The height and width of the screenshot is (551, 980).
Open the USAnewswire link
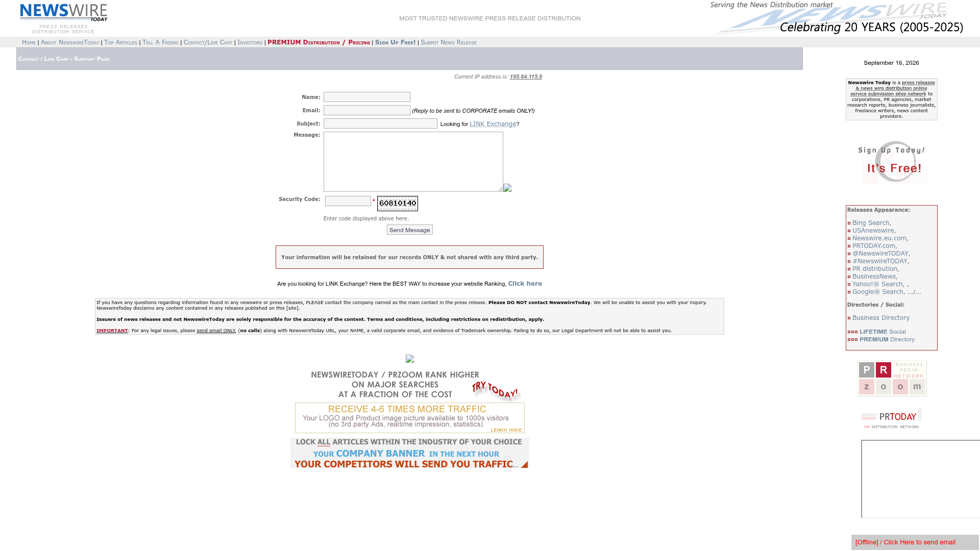873,231
